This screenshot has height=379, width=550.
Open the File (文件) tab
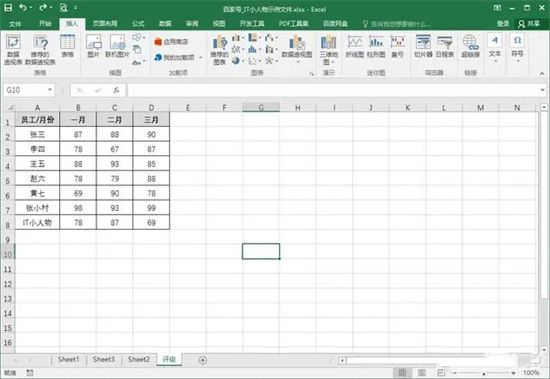15,24
